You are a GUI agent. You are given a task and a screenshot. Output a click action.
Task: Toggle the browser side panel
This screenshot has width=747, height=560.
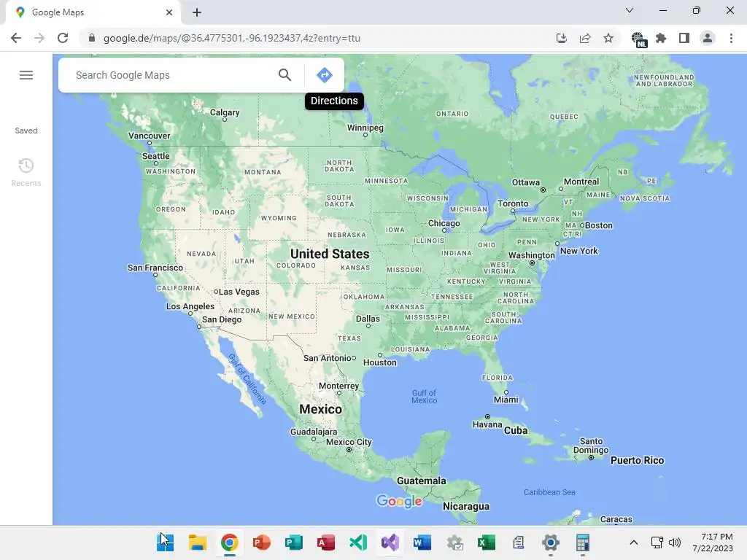pyautogui.click(x=684, y=38)
